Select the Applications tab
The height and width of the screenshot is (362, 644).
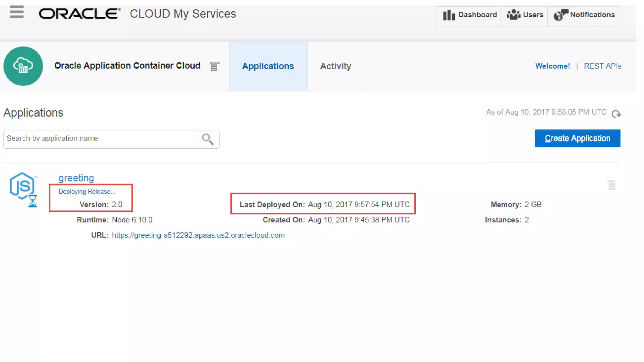point(268,66)
